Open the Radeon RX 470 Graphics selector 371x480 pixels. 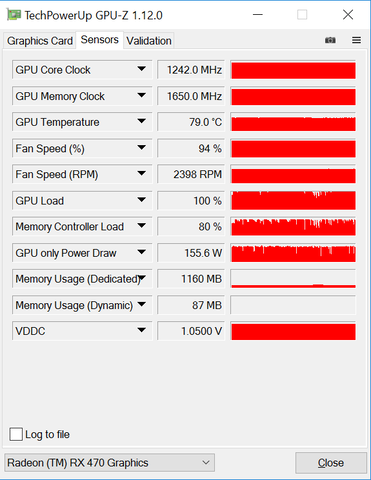109,463
